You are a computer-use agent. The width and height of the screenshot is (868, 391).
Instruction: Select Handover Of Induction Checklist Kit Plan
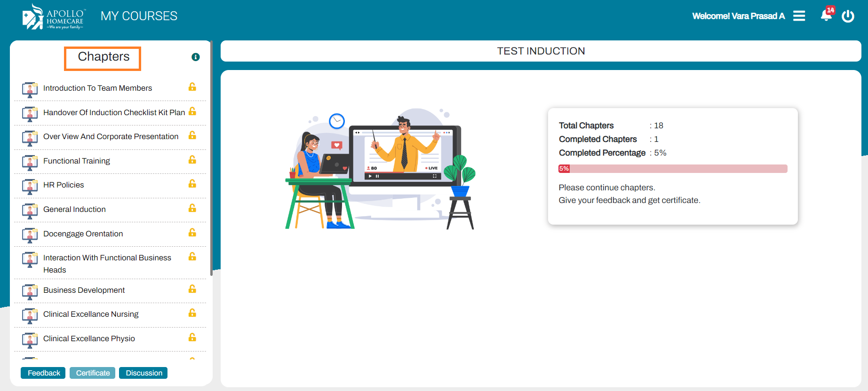[114, 112]
